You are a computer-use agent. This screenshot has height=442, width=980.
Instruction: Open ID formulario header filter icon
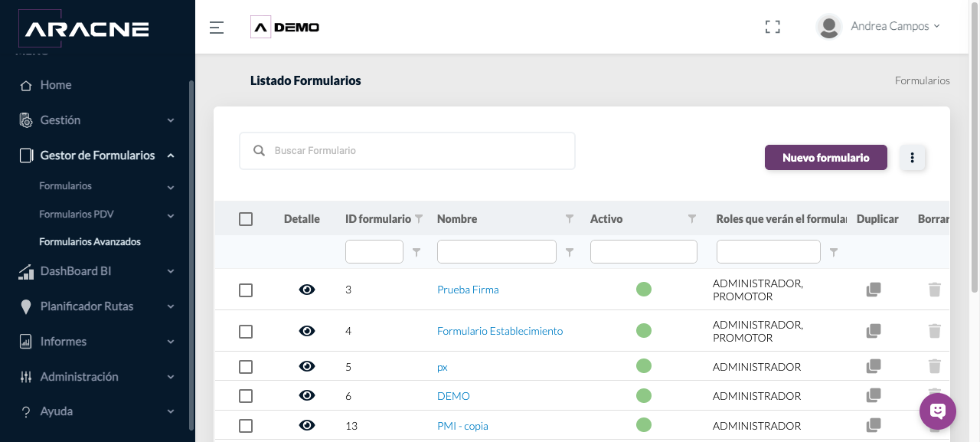(419, 219)
